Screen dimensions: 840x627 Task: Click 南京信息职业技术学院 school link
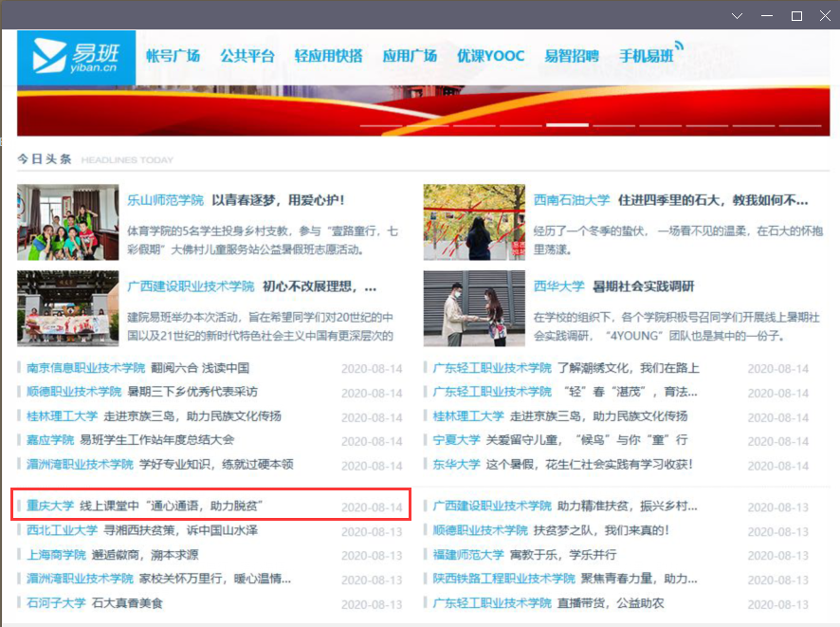point(85,368)
